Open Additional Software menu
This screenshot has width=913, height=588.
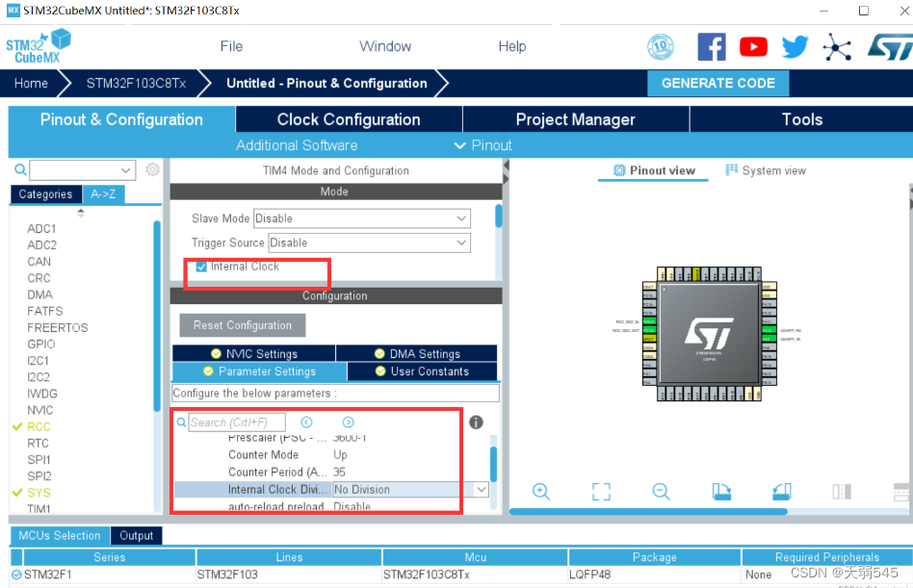click(297, 145)
